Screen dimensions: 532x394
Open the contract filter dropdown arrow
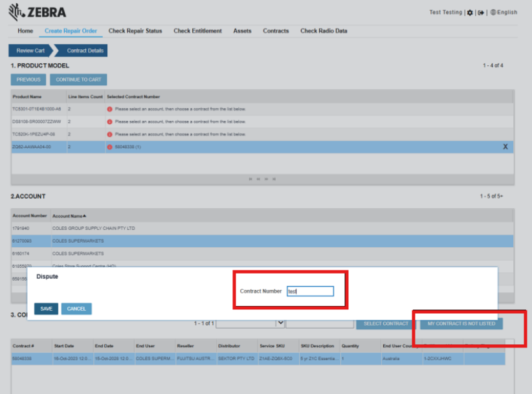tap(280, 323)
